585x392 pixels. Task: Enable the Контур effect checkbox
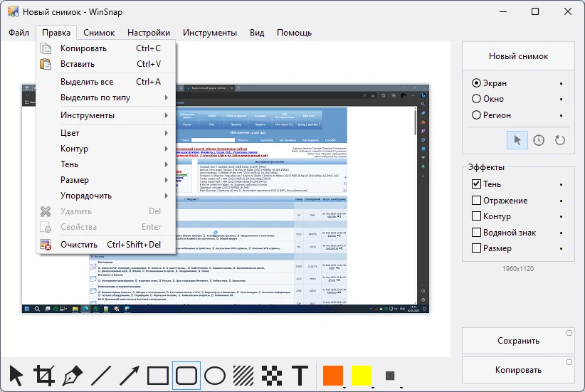click(476, 216)
